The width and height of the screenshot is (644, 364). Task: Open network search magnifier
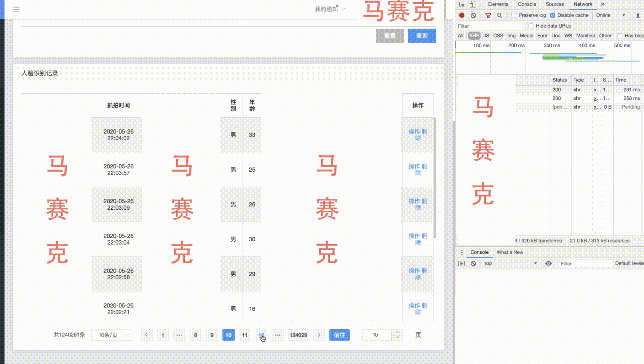pos(500,15)
